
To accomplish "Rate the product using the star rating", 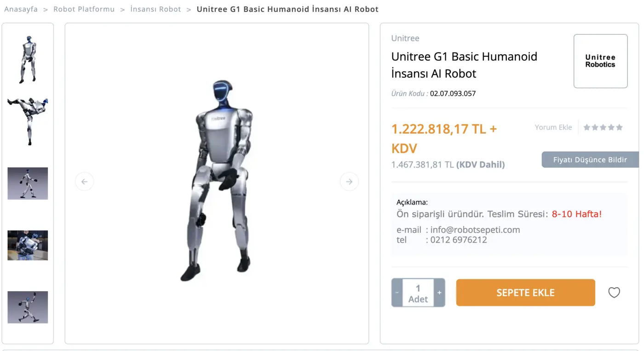I will [603, 127].
